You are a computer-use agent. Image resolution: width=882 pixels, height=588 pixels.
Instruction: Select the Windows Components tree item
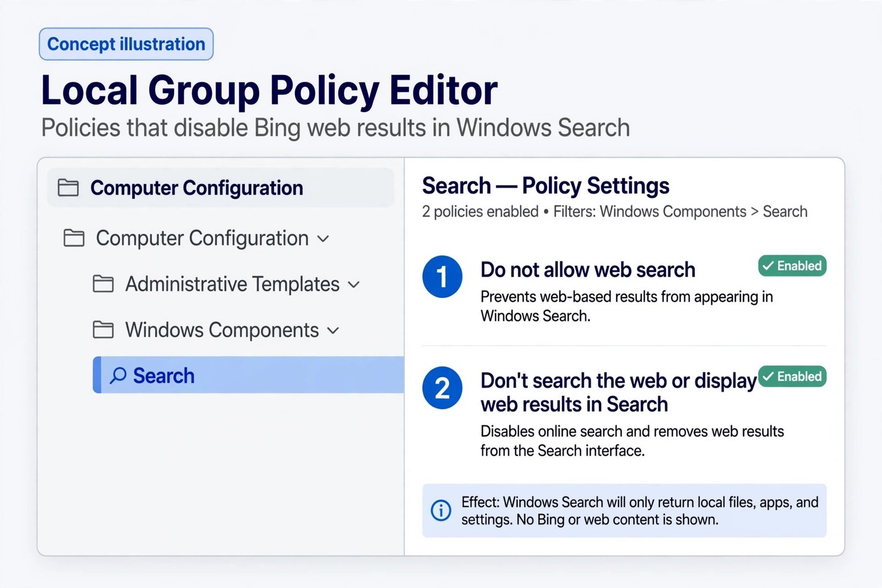tap(222, 330)
